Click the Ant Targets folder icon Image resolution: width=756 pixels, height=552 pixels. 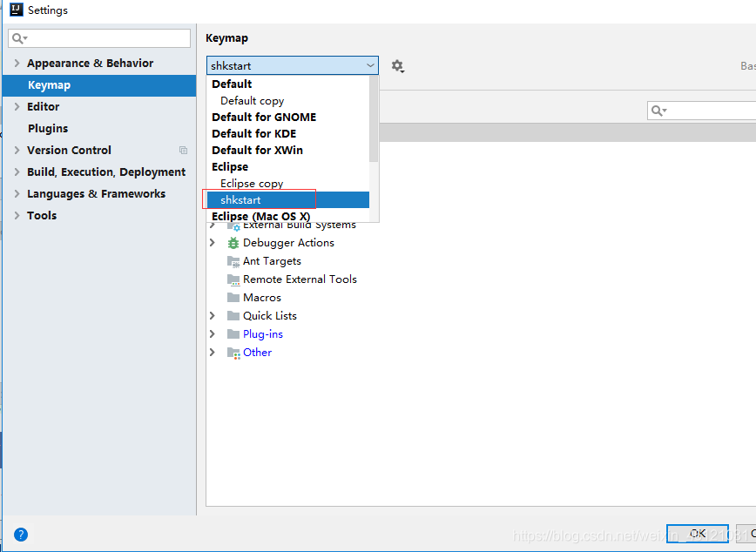pos(233,261)
